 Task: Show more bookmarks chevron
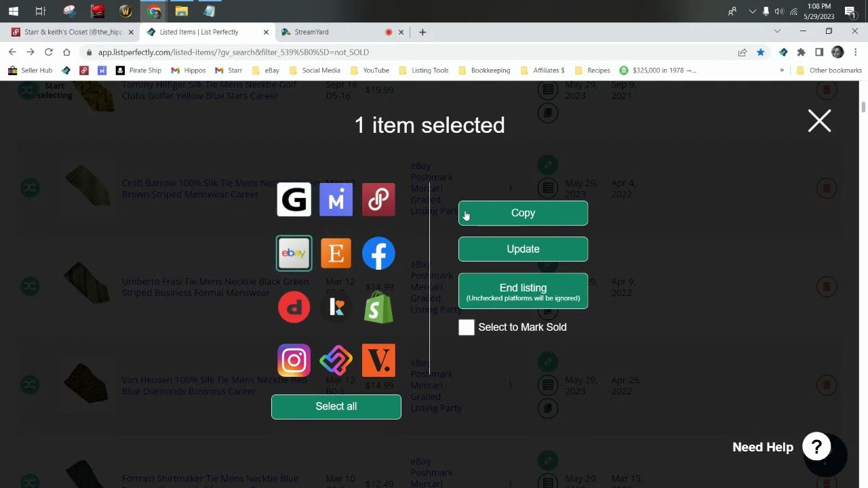782,70
